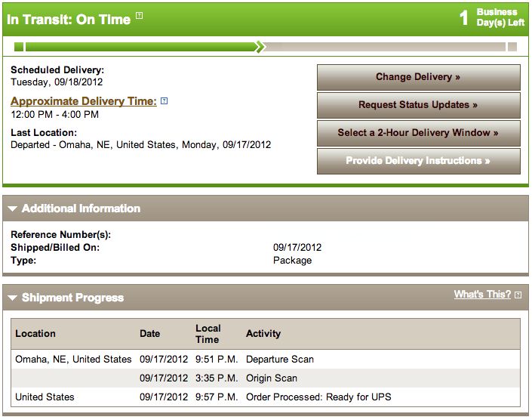Click the gray remaining progress bar segment
The width and height of the screenshot is (532, 420).
(385, 47)
